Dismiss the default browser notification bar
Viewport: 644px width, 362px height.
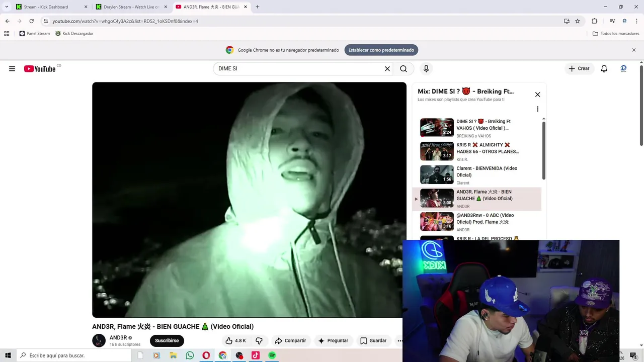[x=634, y=50]
